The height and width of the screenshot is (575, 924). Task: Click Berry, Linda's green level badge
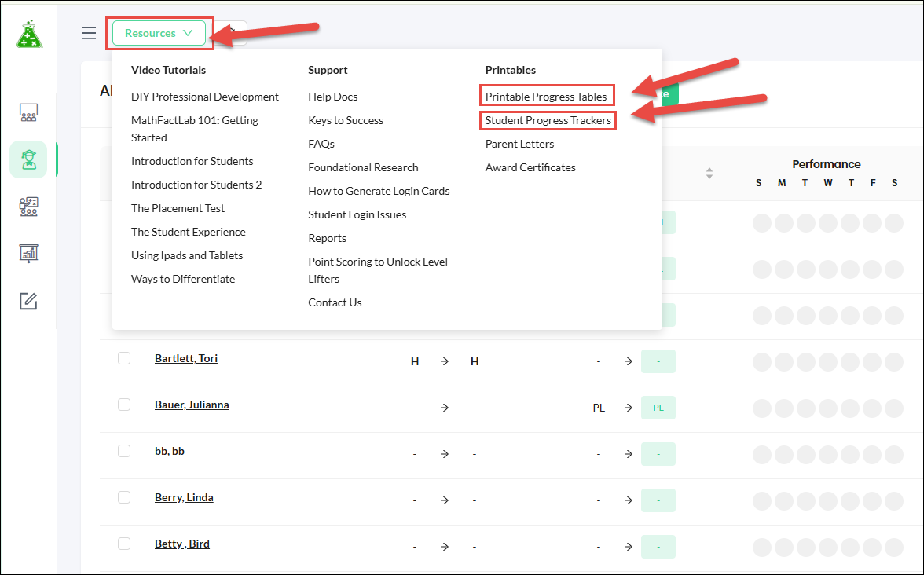pos(658,500)
